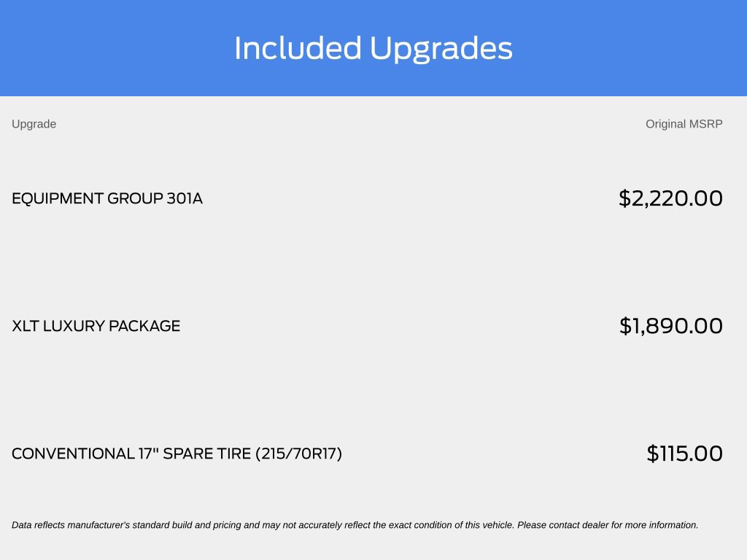The width and height of the screenshot is (747, 560).
Task: Click the (215/70R17) tire size text
Action: (x=298, y=454)
